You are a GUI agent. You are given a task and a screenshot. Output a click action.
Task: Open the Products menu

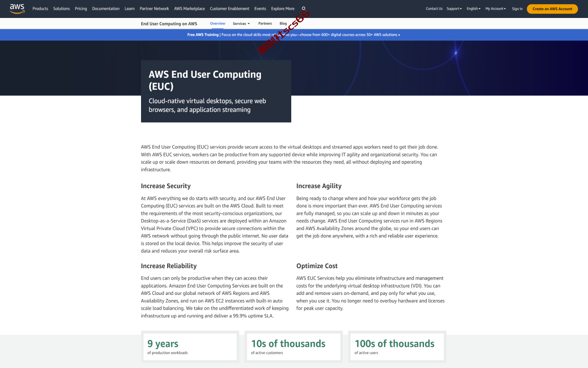point(40,9)
